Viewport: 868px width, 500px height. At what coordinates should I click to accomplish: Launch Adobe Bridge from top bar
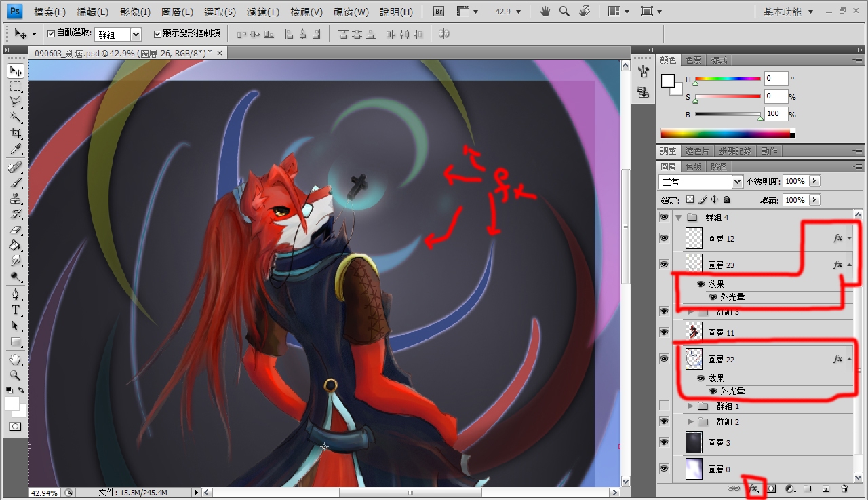pos(439,12)
